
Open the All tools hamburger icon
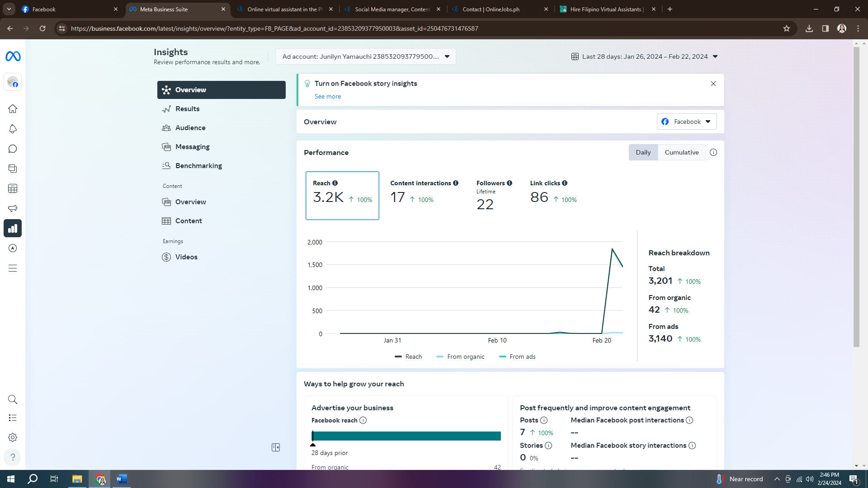(x=13, y=268)
